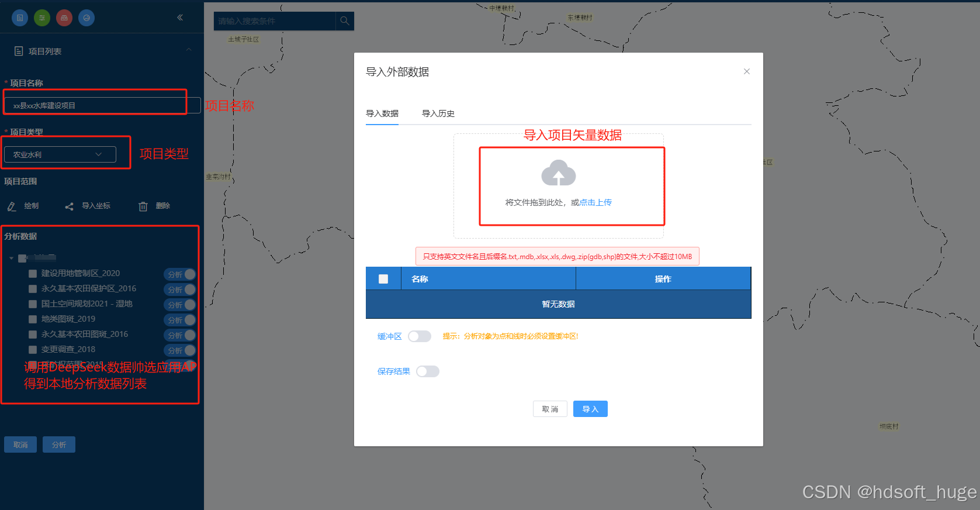Click the 项目列表 list icon
The width and height of the screenshot is (980, 510).
19,51
